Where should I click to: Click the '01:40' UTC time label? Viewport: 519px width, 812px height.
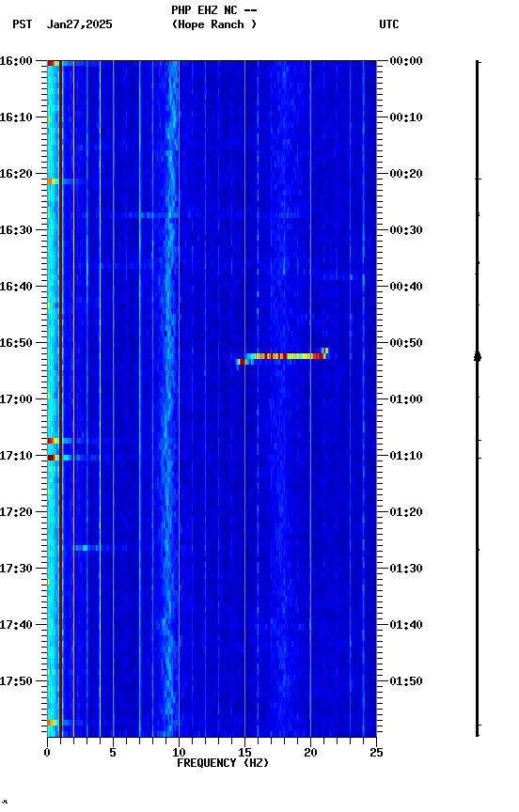[406, 625]
